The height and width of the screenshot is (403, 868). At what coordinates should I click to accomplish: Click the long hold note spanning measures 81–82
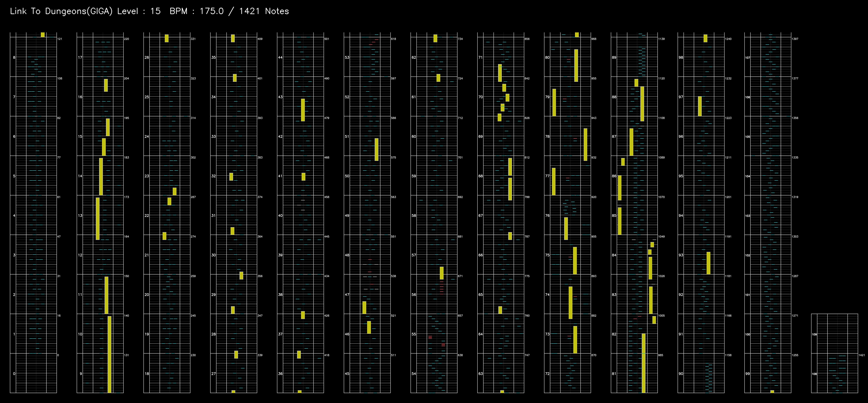coord(644,363)
